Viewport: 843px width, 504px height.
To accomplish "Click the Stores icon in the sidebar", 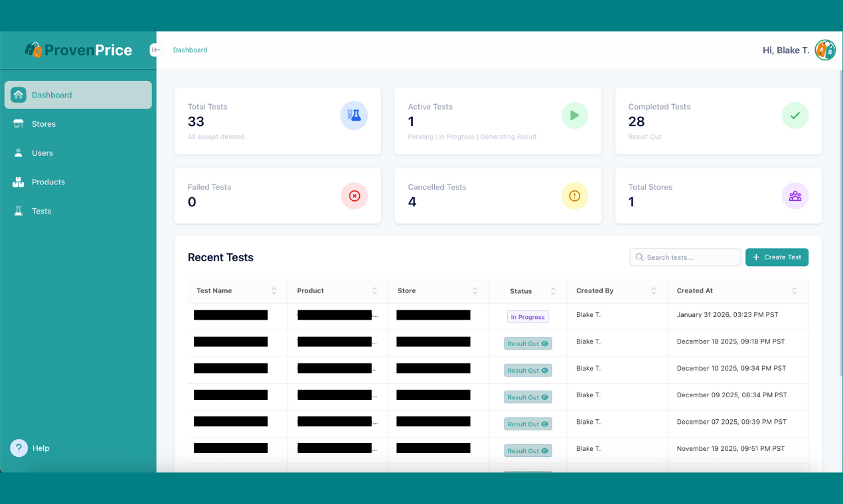I will [x=18, y=124].
